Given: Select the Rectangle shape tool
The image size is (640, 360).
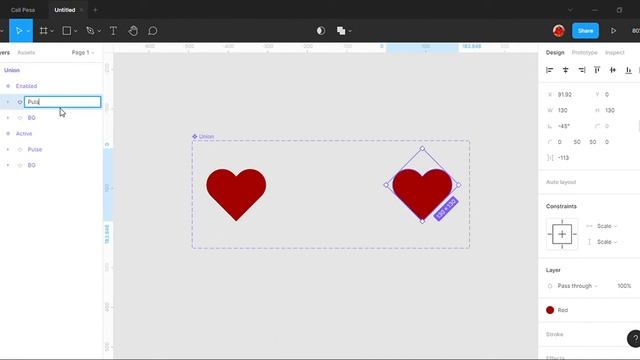Looking at the screenshot, I should (x=67, y=31).
